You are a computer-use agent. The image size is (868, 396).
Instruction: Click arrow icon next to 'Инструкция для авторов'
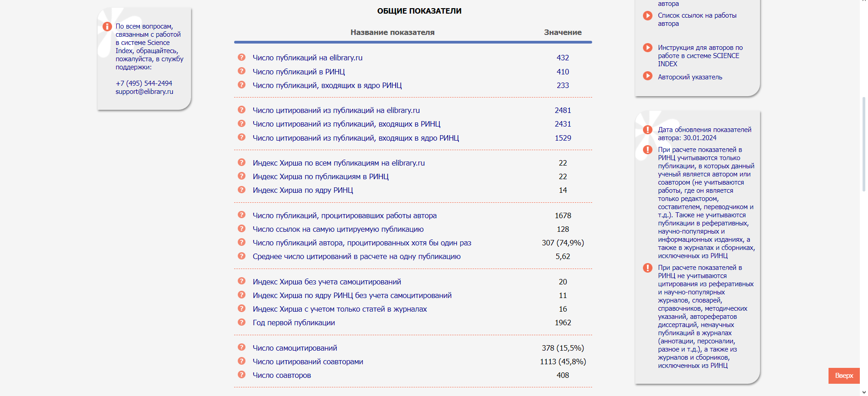tap(648, 48)
